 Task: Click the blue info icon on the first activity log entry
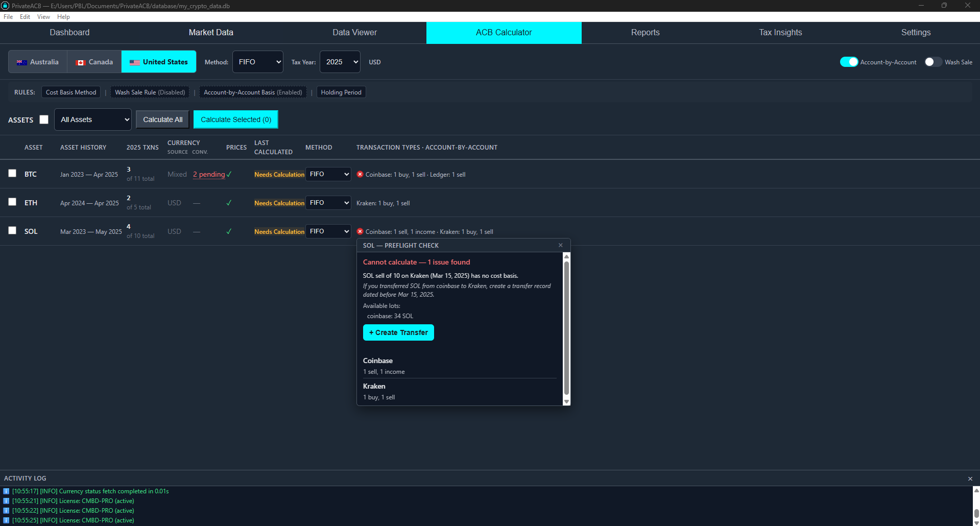coord(7,491)
